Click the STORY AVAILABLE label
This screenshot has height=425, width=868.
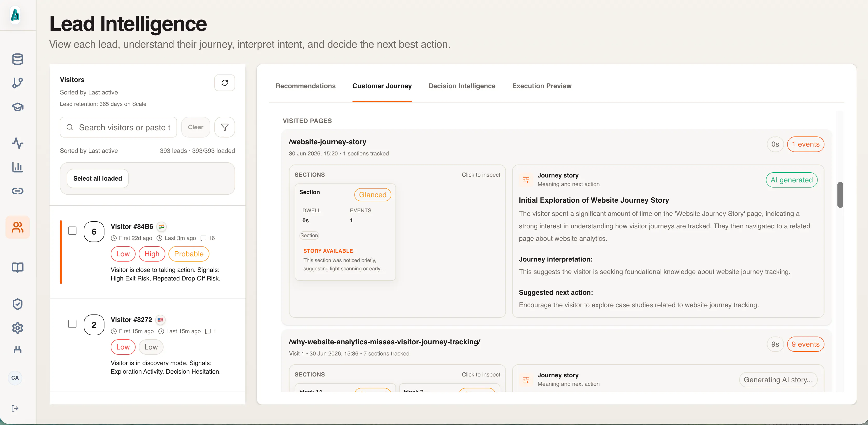(328, 251)
